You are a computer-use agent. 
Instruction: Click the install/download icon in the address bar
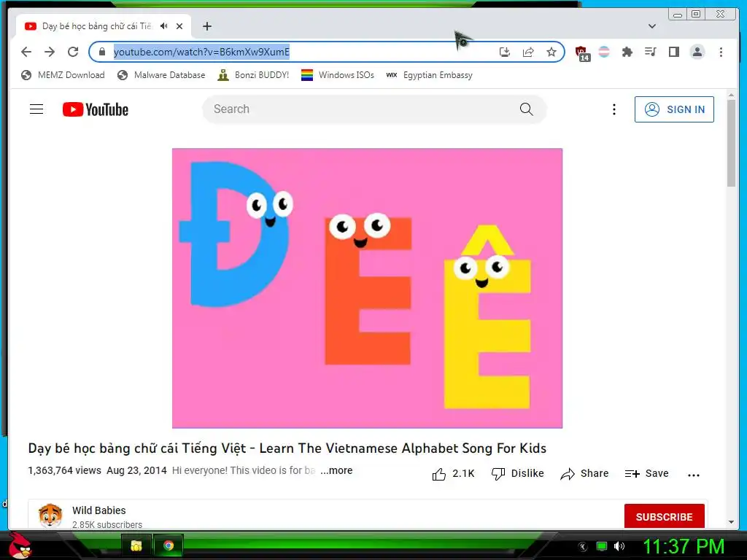point(505,52)
